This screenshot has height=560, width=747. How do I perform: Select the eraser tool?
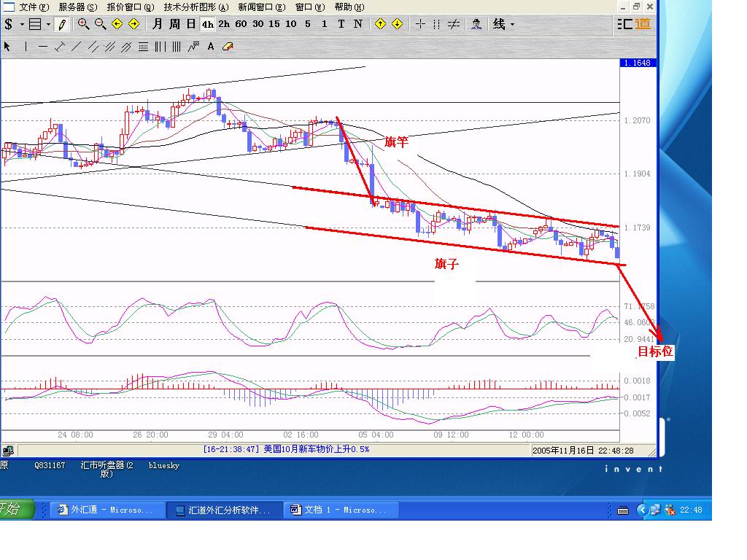click(228, 47)
